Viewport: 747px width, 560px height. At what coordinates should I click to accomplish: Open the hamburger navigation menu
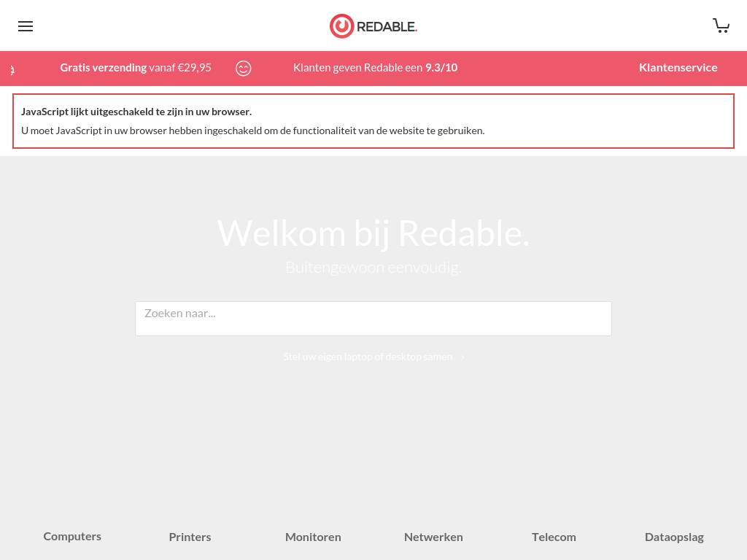tap(26, 26)
